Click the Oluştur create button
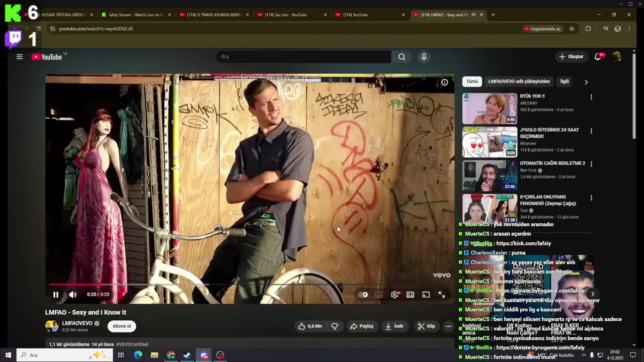 pos(571,57)
